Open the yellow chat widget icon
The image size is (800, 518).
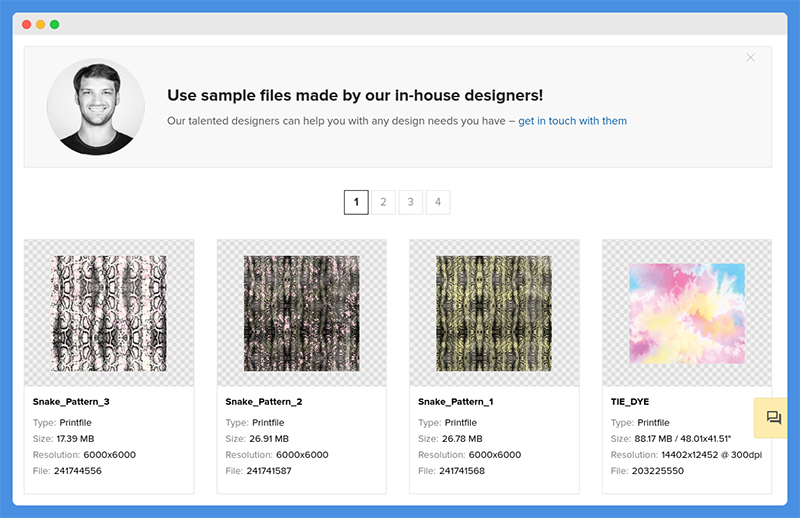pos(773,418)
